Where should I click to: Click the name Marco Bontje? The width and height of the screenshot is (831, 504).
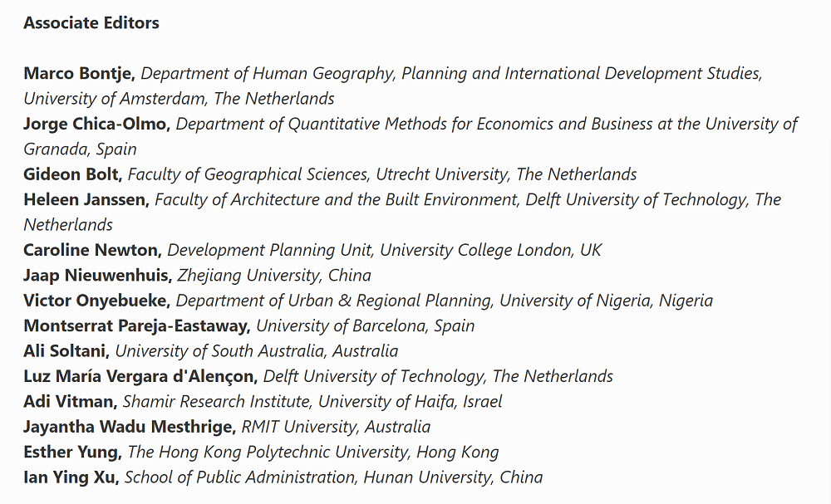click(x=79, y=73)
